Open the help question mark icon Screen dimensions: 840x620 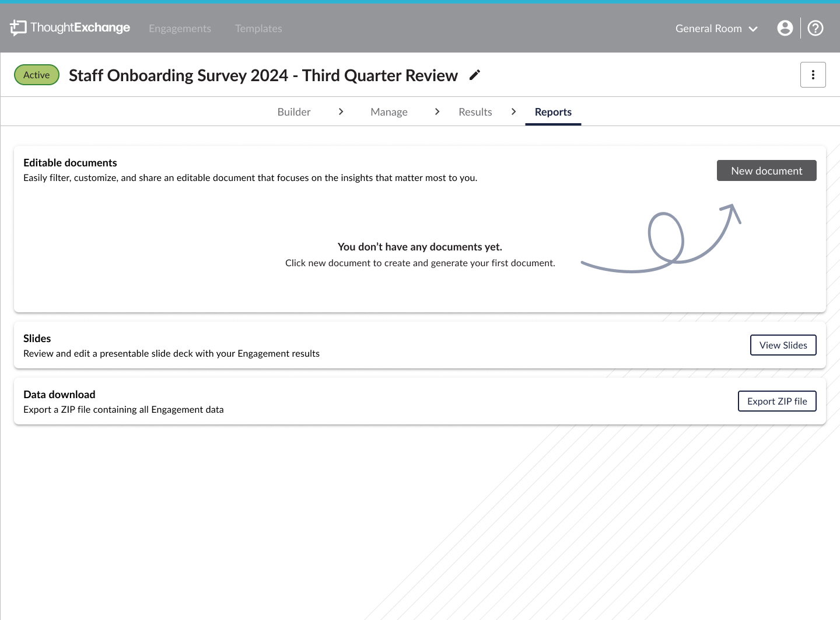815,28
